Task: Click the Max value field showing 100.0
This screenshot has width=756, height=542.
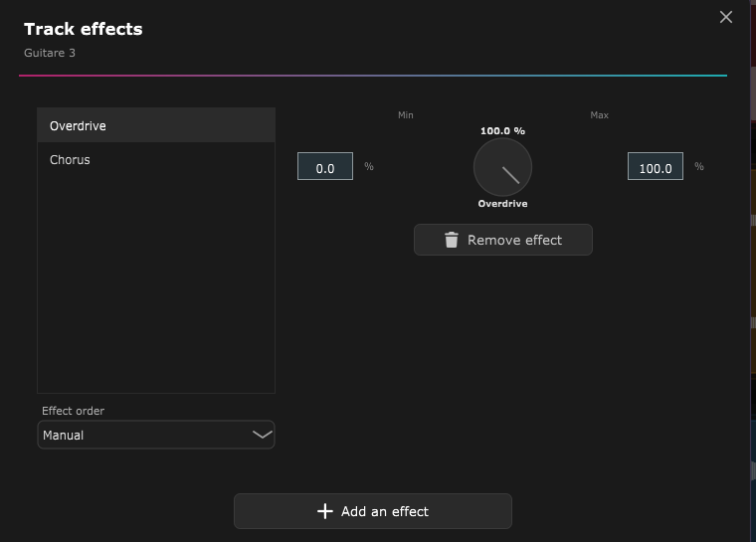Action: [656, 166]
